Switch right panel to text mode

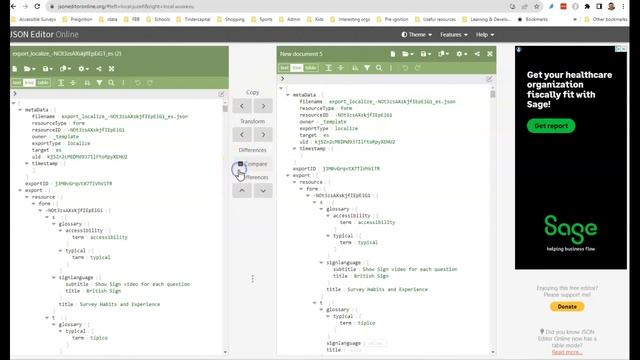tap(284, 68)
